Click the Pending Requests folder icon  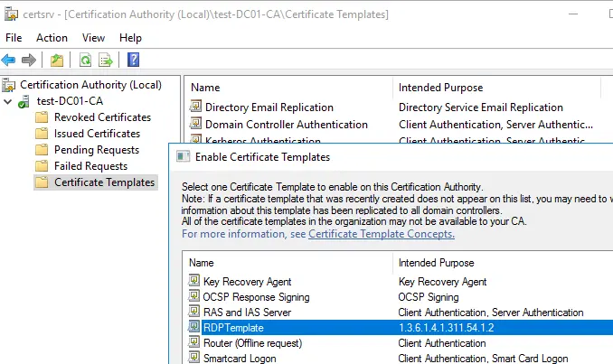[x=42, y=150]
